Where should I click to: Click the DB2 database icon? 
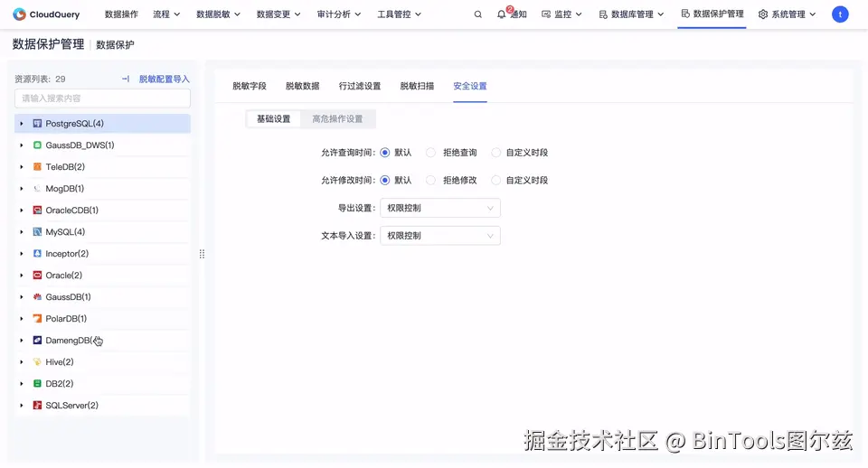[x=37, y=383]
